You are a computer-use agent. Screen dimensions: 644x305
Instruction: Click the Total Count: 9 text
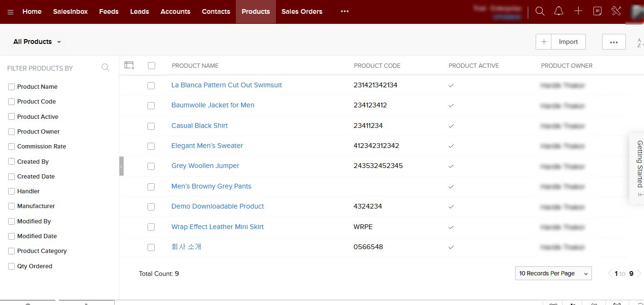pyautogui.click(x=159, y=273)
